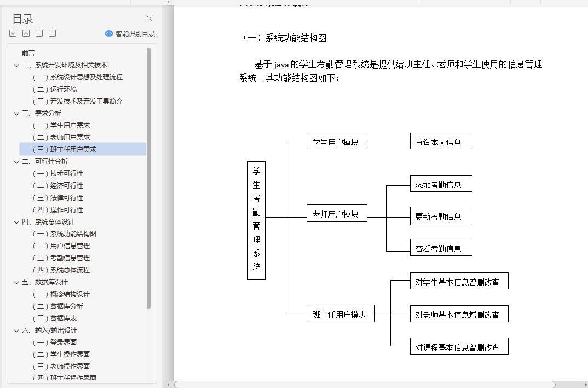Open （二）老师用户需求 outline entry

click(x=61, y=137)
